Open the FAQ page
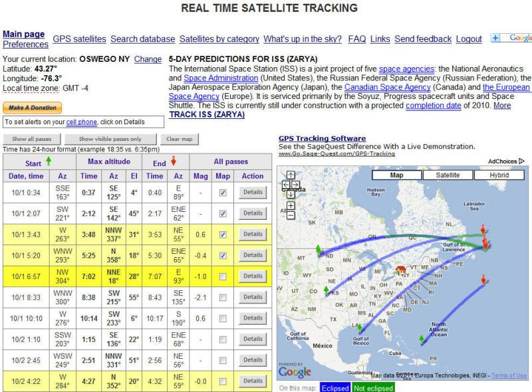The width and height of the screenshot is (532, 392). [x=357, y=39]
